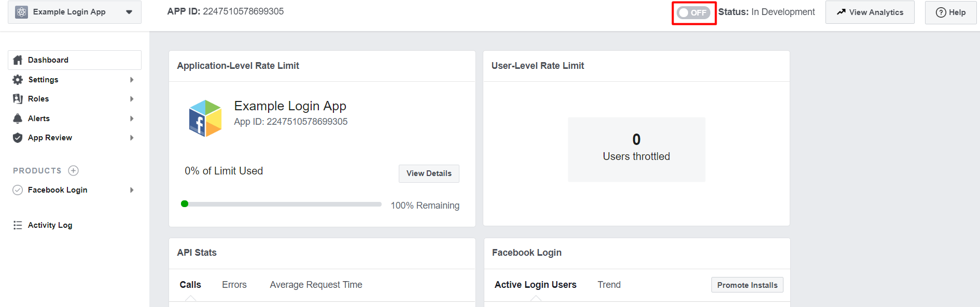
Task: Expand the App Review submenu arrow
Action: coord(132,138)
